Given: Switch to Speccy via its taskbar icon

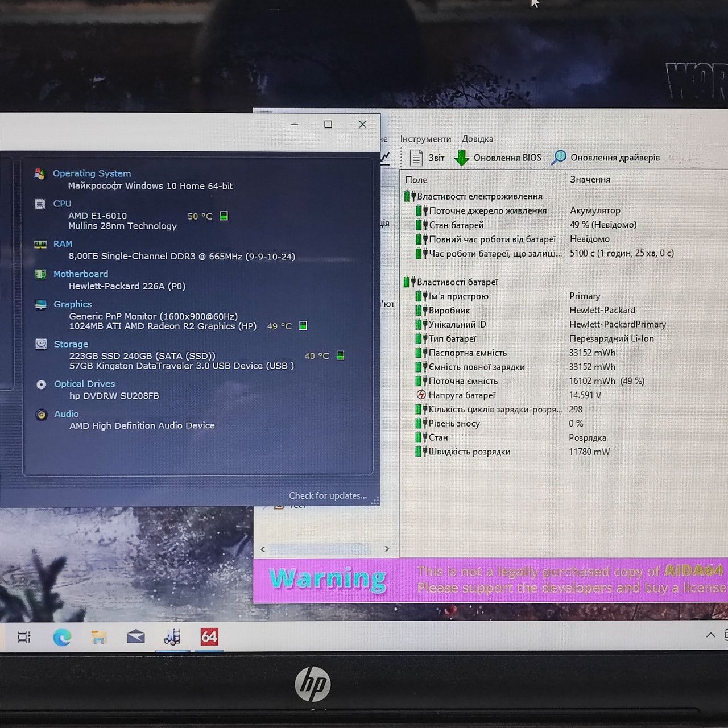Looking at the screenshot, I should [172, 637].
